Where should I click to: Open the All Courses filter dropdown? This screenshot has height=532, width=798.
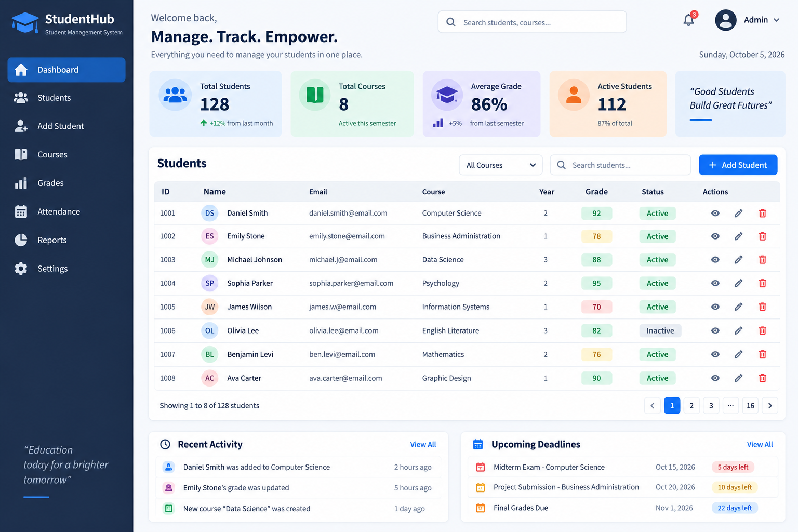(501, 165)
